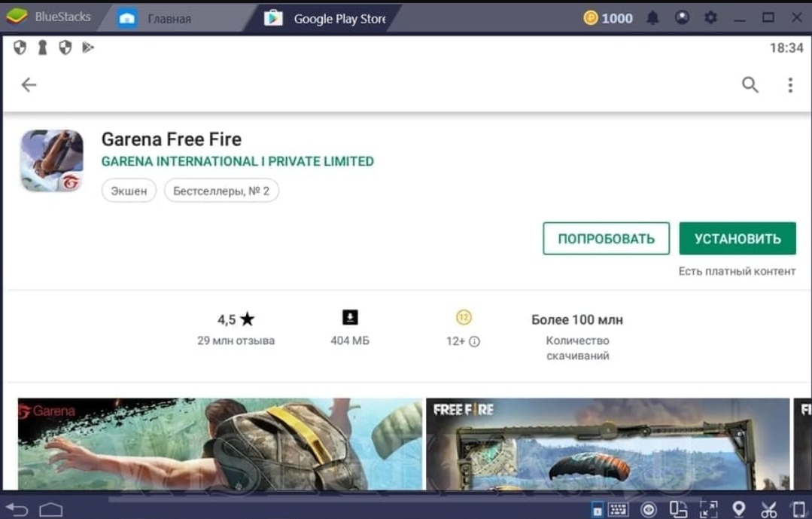Select the Бестселлеры, № 2 chip
The height and width of the screenshot is (519, 812).
(221, 191)
